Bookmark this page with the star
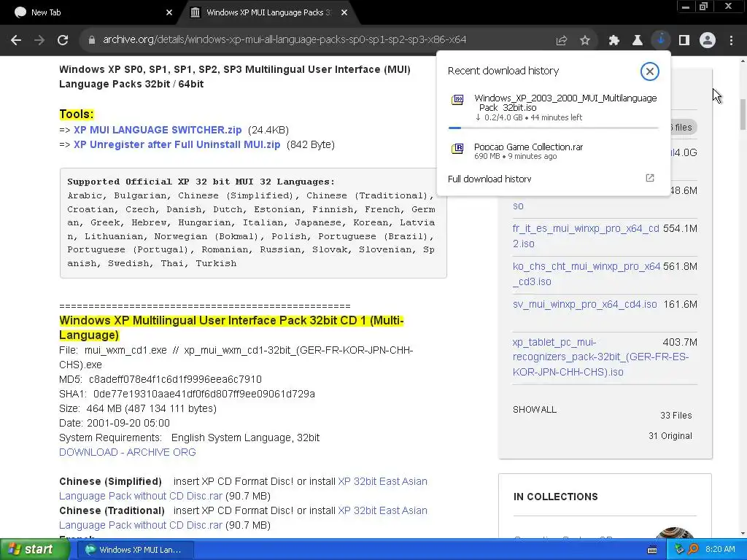 (x=585, y=41)
